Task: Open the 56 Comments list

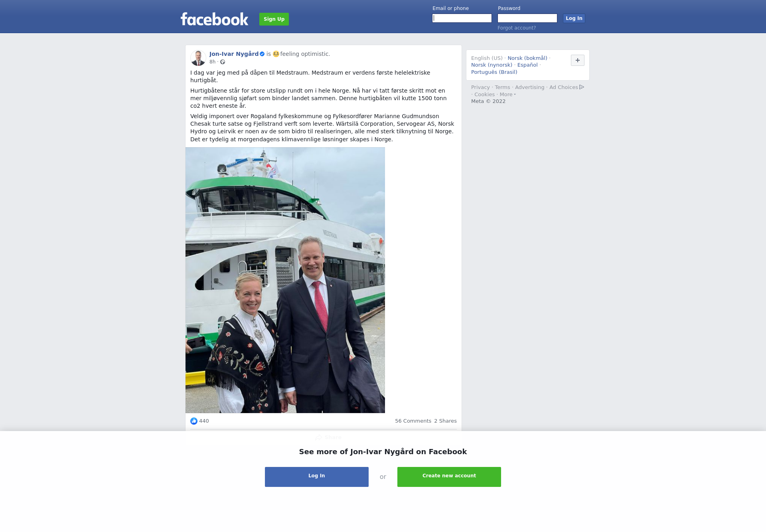Action: (x=413, y=421)
